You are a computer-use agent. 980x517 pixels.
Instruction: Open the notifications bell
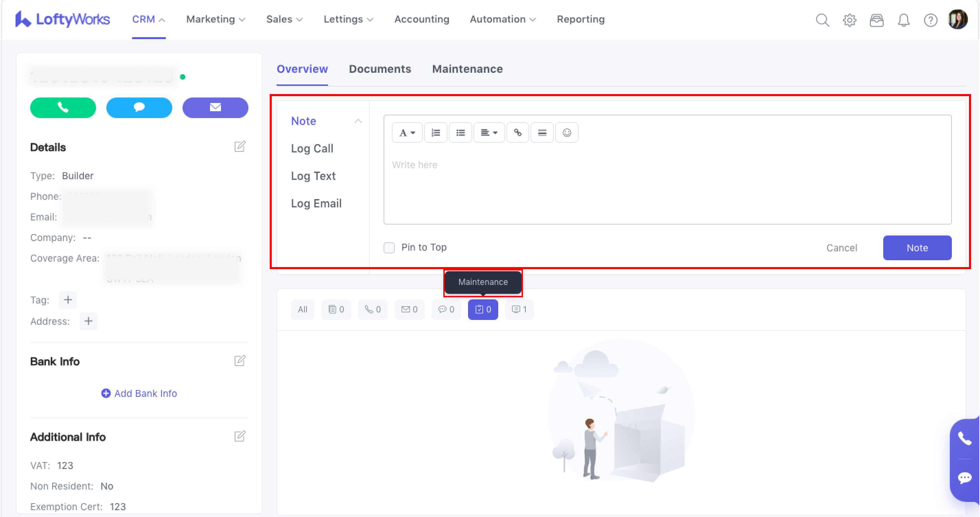(x=903, y=20)
